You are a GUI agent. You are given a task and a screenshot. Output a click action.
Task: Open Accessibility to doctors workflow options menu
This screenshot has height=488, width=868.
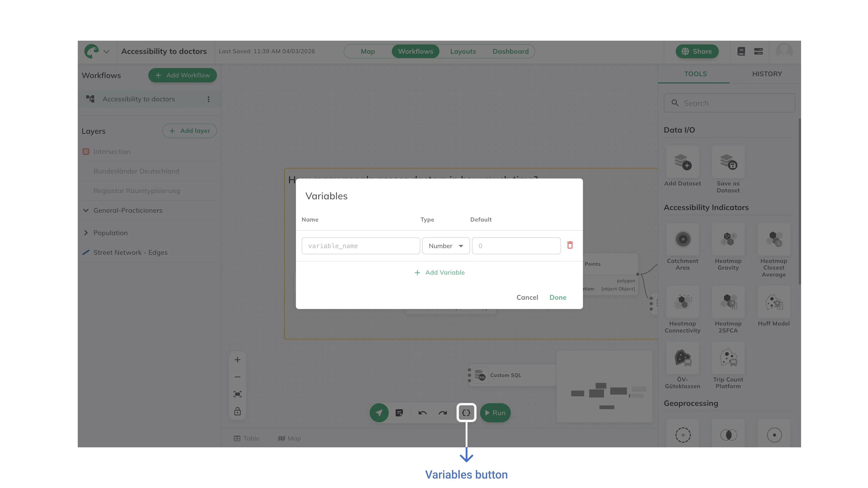[x=209, y=99]
